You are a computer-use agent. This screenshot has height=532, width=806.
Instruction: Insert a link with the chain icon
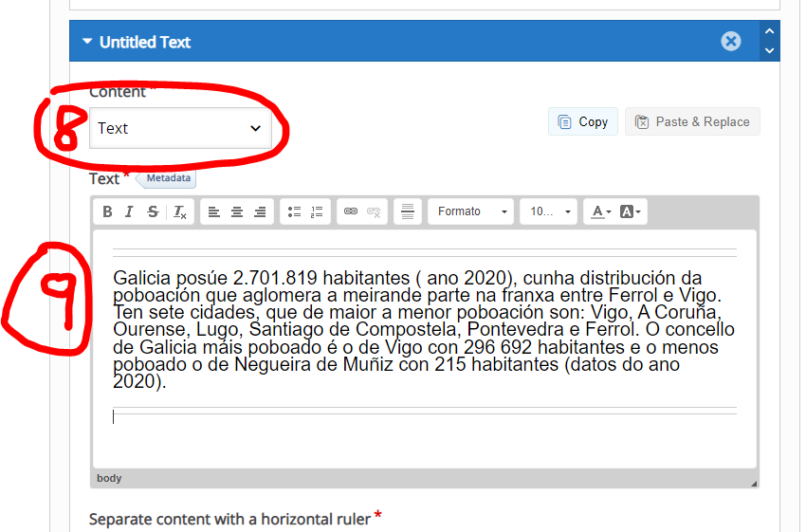(351, 211)
